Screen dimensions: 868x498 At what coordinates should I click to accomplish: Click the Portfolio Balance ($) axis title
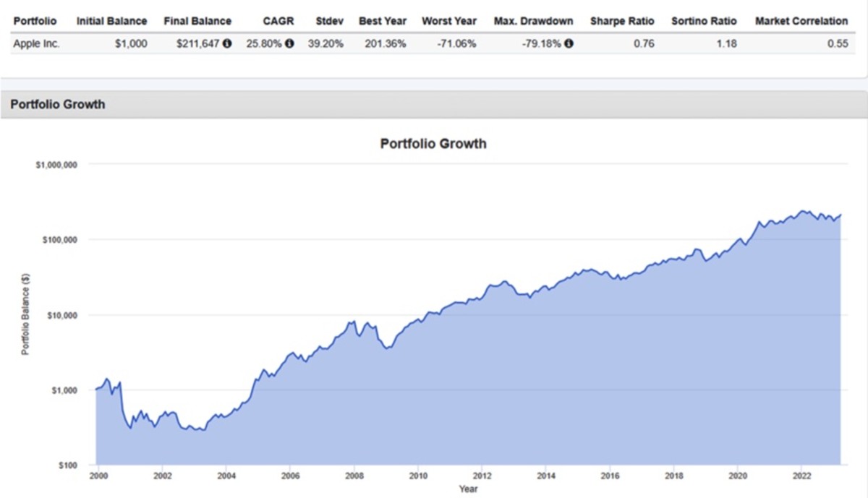25,315
